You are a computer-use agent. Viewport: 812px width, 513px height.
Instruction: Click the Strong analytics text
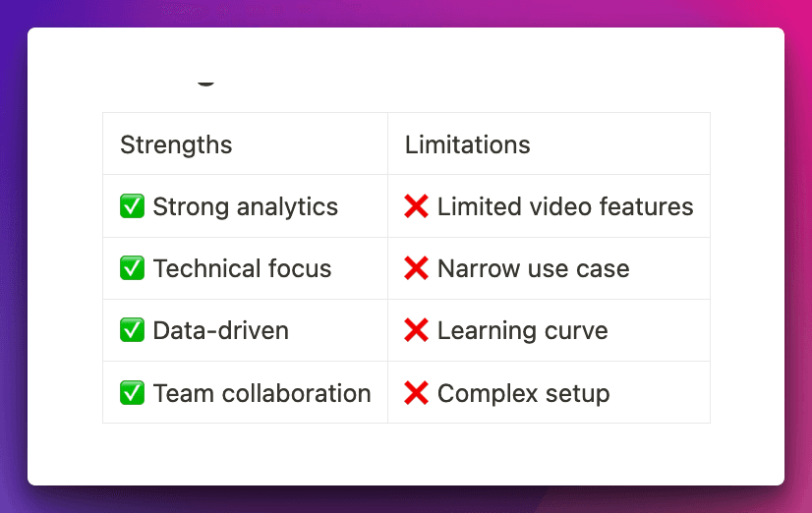coord(245,206)
